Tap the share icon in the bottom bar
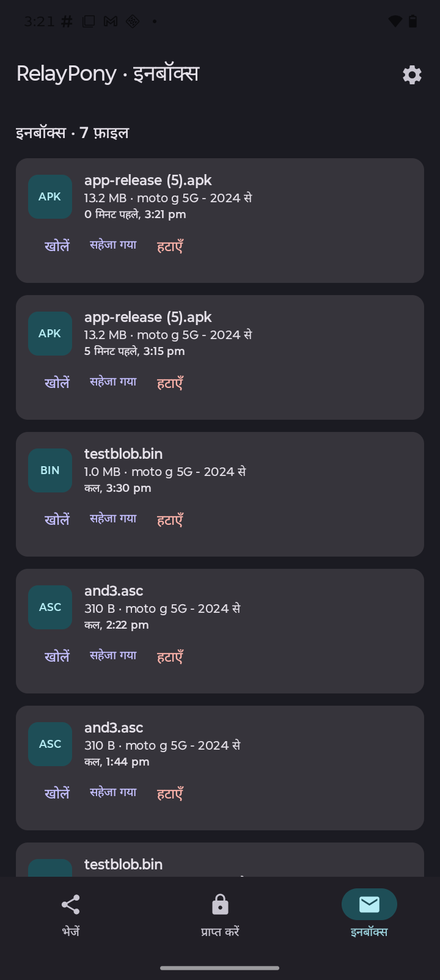This screenshot has height=980, width=440. pos(71,904)
